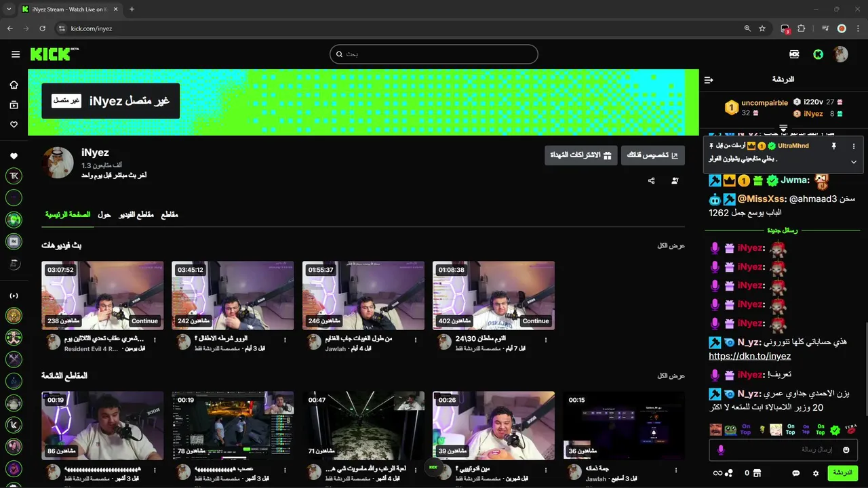Image resolution: width=868 pixels, height=488 pixels.
Task: Play the 00:15 popular clip
Action: pyautogui.click(x=624, y=426)
